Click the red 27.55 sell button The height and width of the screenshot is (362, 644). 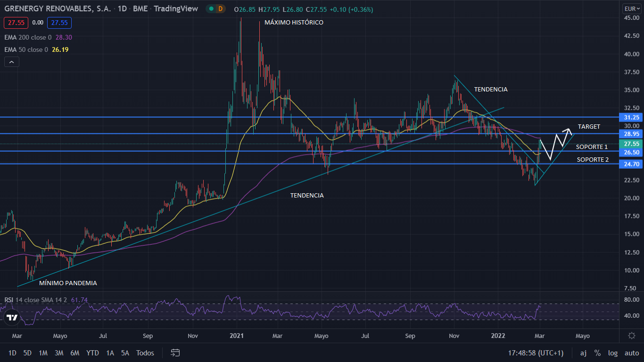pyautogui.click(x=16, y=23)
